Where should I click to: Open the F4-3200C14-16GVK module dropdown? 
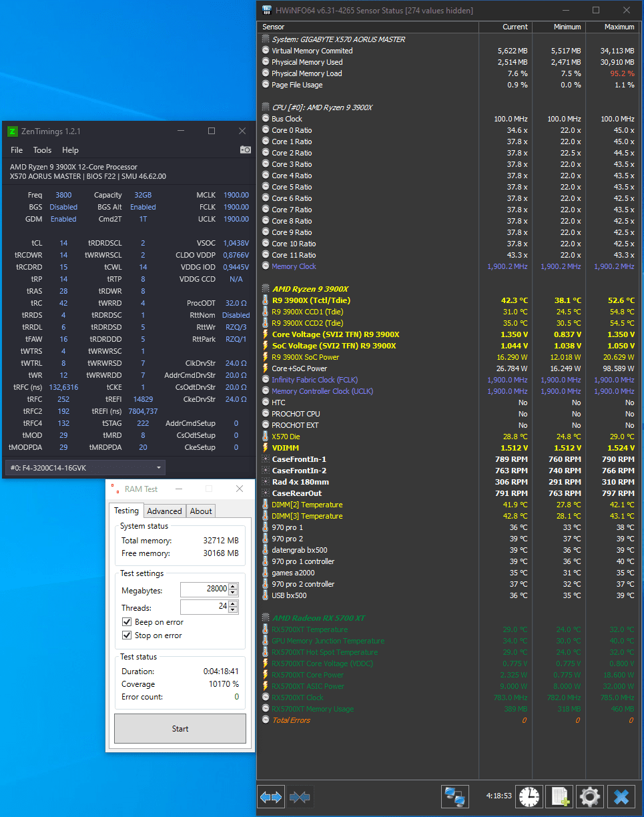85,467
